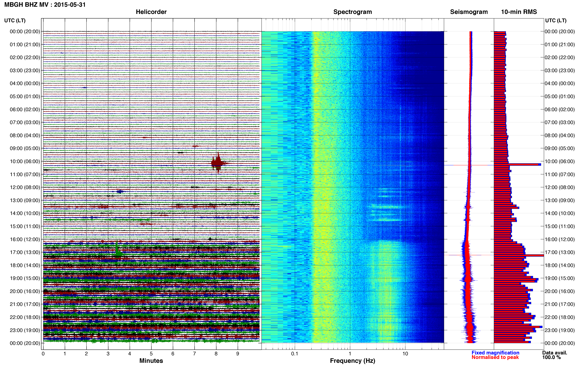
Task: Click '13:00 (09:00)' label beside the Helicorder
Action: (25, 200)
